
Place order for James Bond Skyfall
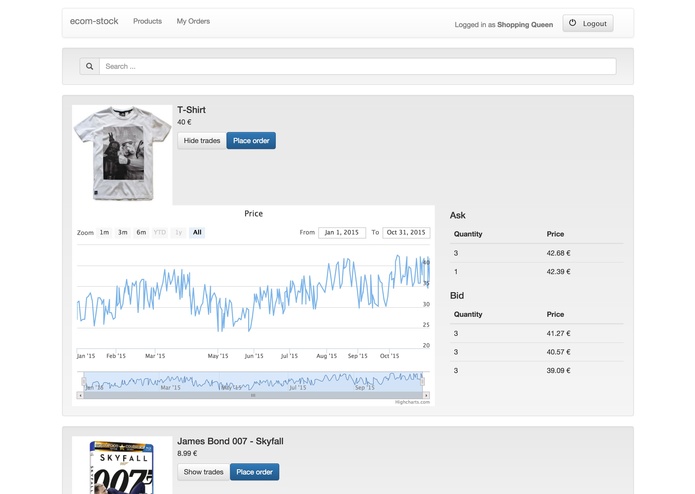tap(254, 472)
